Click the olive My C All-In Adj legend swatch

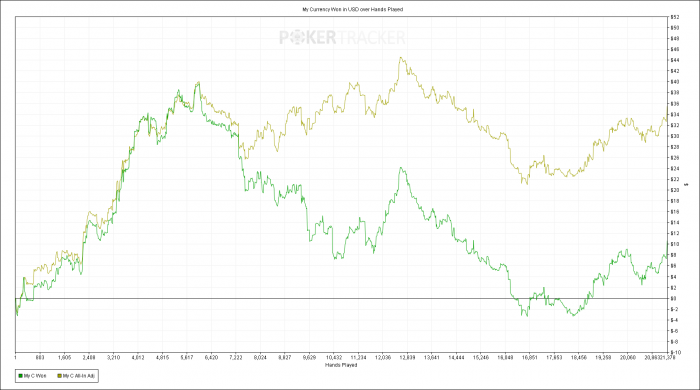pos(59,376)
